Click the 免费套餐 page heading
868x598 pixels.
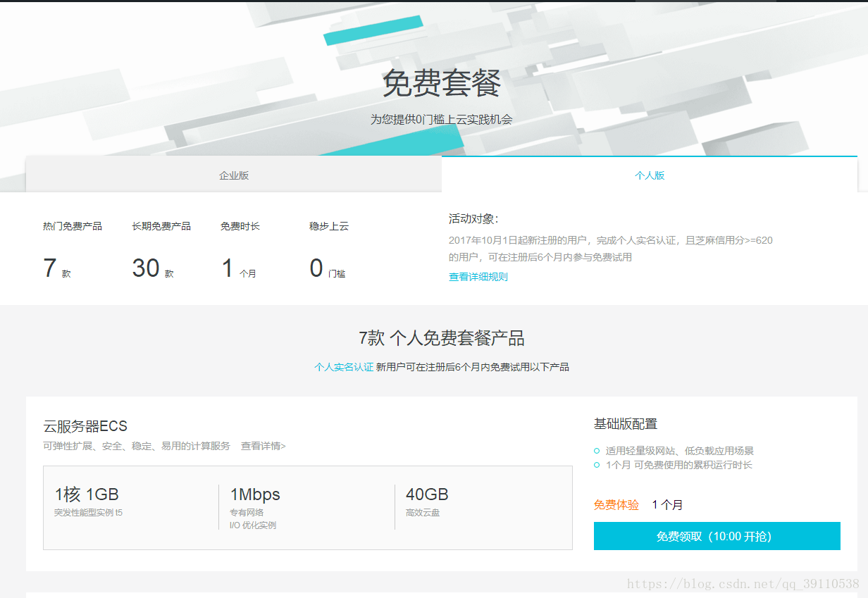click(x=442, y=84)
